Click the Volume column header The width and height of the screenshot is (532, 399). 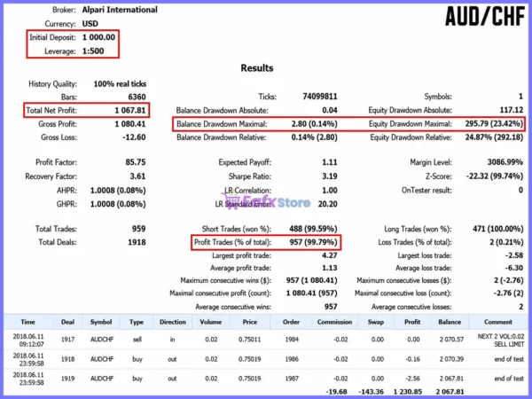[x=211, y=322]
